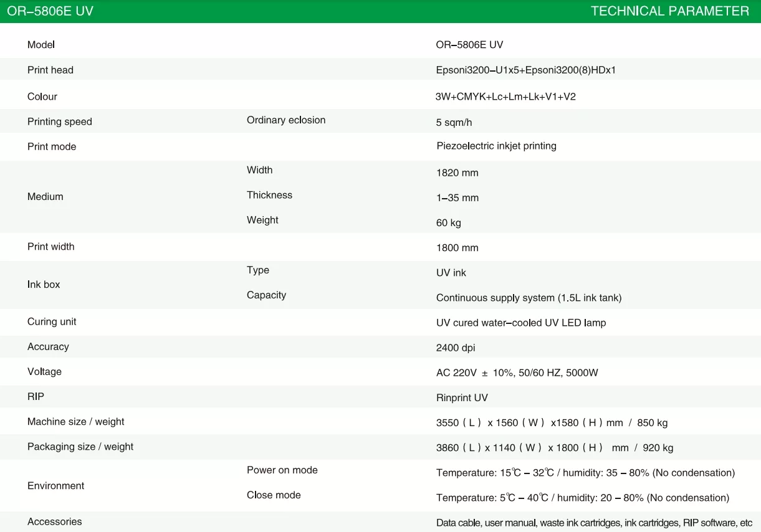The width and height of the screenshot is (761, 532).
Task: Click the TECHNICAL PARAMETER header text
Action: click(x=669, y=11)
